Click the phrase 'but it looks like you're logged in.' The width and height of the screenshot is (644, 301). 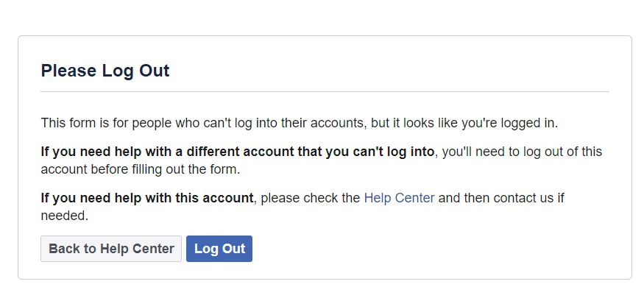coord(464,123)
